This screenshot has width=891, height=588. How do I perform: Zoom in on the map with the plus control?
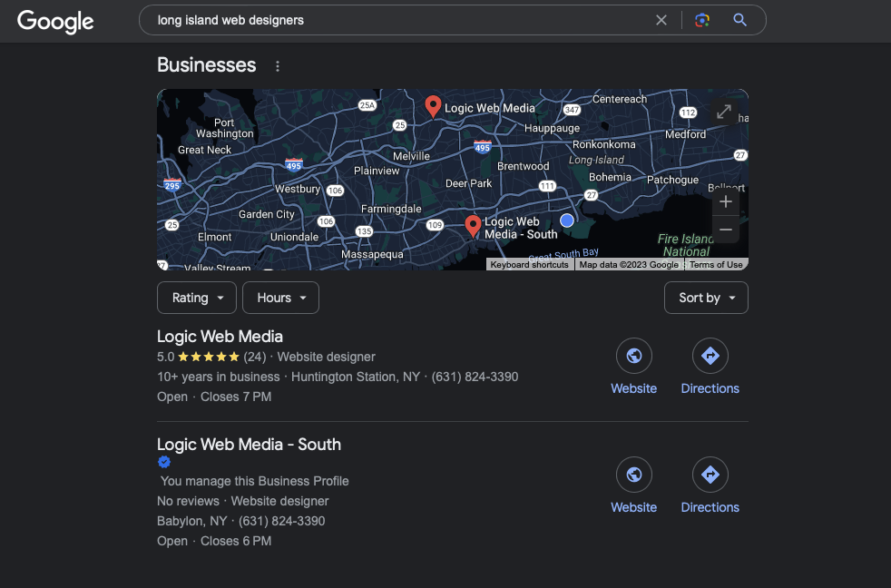pos(726,201)
